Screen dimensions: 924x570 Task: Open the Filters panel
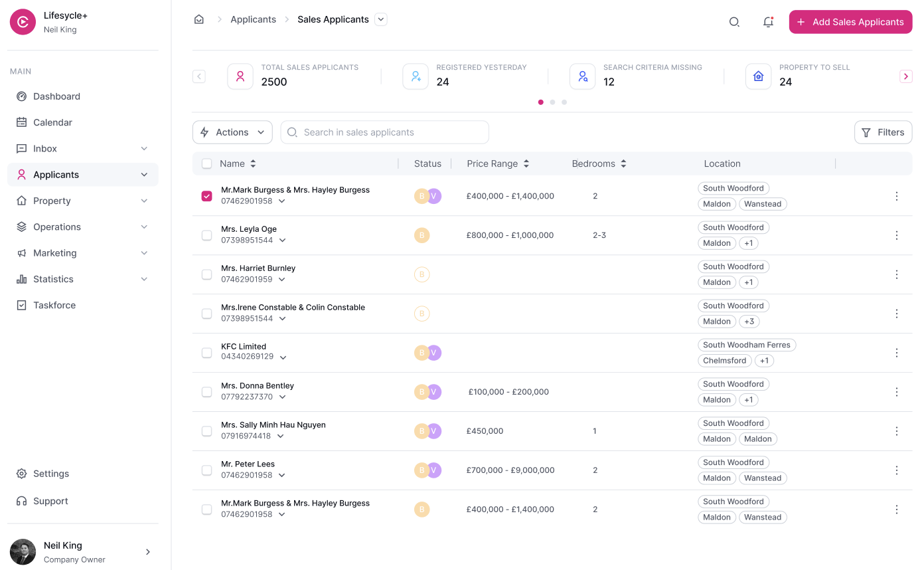[883, 132]
